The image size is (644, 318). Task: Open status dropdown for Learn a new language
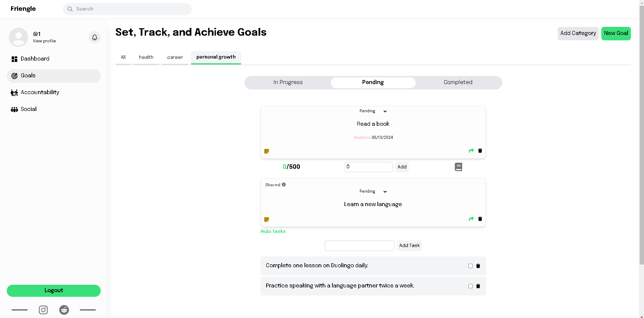coord(373,192)
